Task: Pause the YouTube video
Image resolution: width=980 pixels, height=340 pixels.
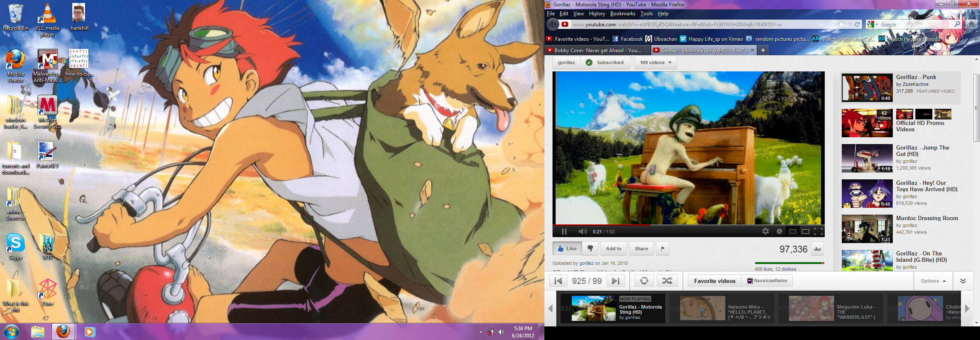Action: (x=564, y=232)
